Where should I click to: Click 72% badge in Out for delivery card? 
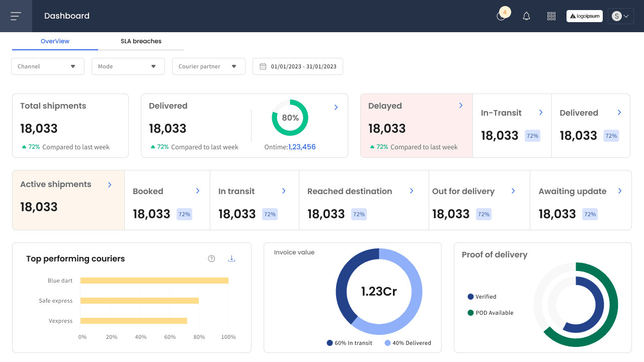(x=484, y=214)
